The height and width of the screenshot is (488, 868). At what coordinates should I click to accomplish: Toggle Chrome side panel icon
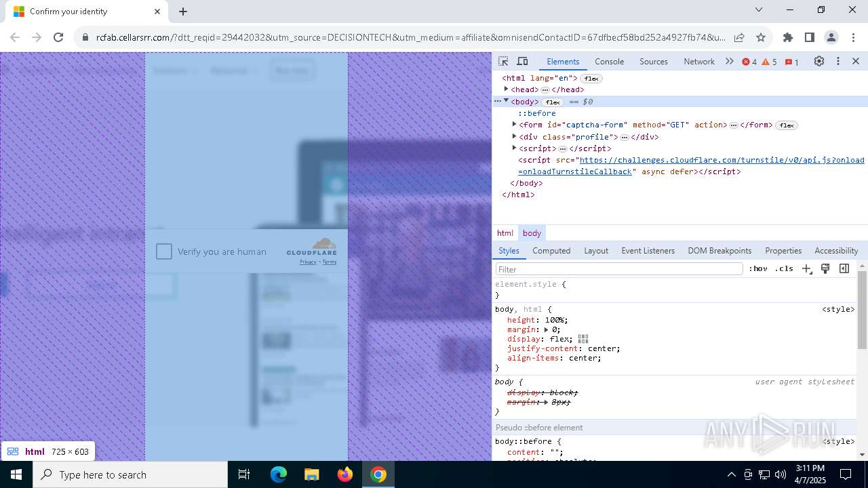(810, 37)
